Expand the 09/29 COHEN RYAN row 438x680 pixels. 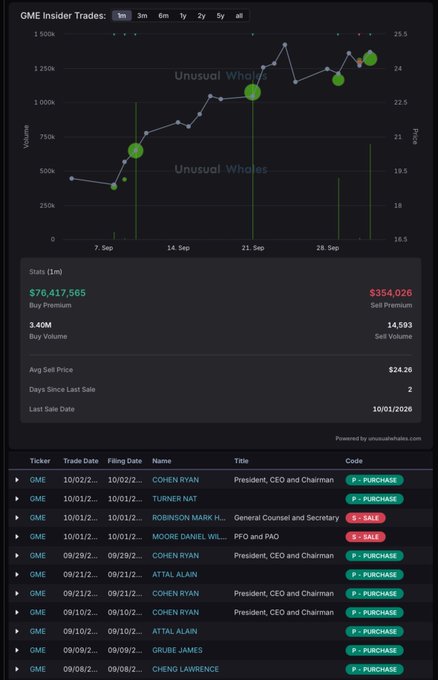17,556
